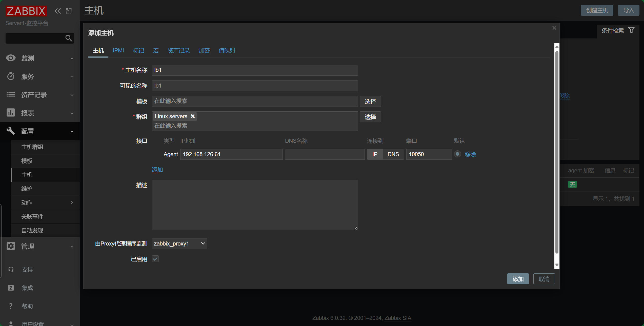
Task: Click the IP地址 field with 192.168.126.61
Action: 231,154
